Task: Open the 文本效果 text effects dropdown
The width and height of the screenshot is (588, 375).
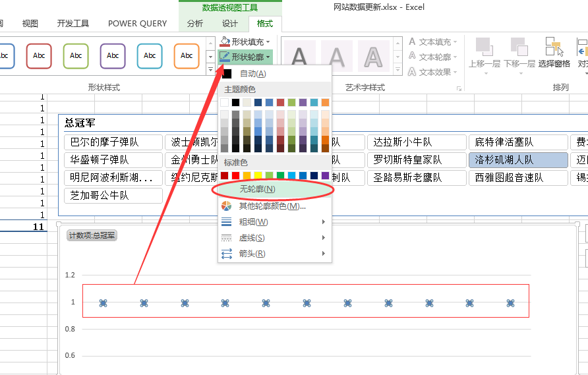Action: 432,72
